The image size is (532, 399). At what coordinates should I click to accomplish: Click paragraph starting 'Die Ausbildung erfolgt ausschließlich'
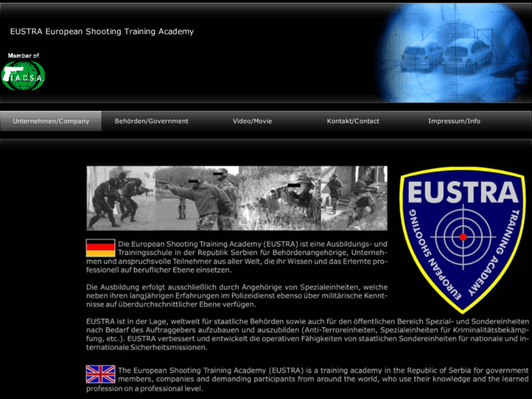[x=237, y=296]
